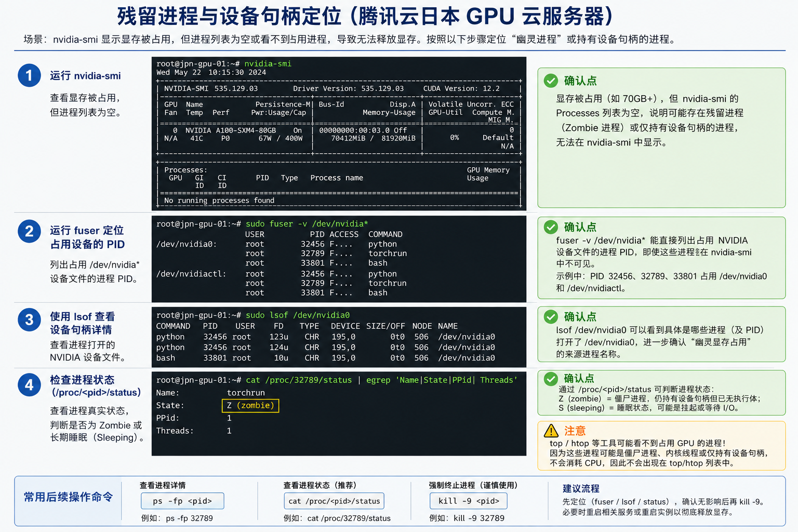Click the "CUDA Version: 12.2" text
This screenshot has width=798, height=532.
tap(461, 88)
